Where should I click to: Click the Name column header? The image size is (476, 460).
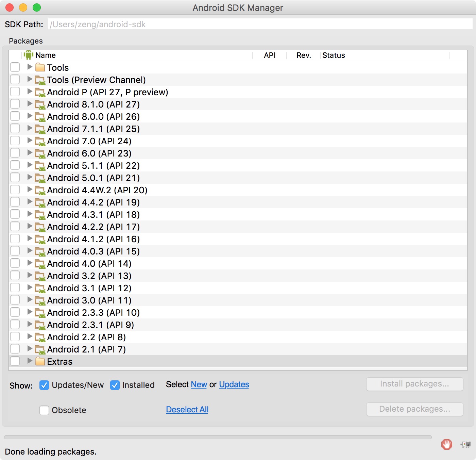(137, 55)
